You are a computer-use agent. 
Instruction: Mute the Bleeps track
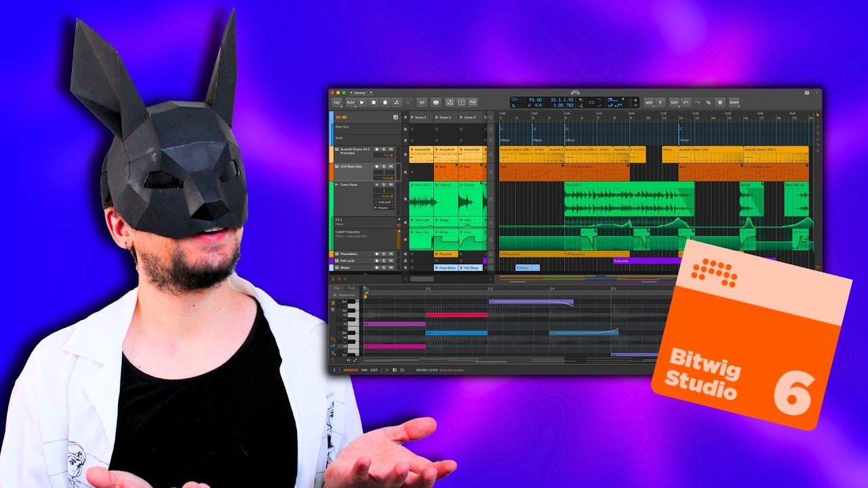coord(391,268)
